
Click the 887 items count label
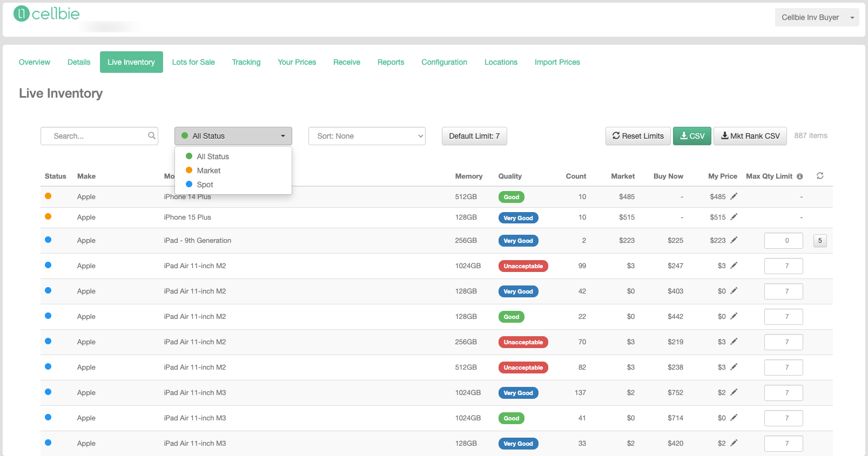[811, 136]
